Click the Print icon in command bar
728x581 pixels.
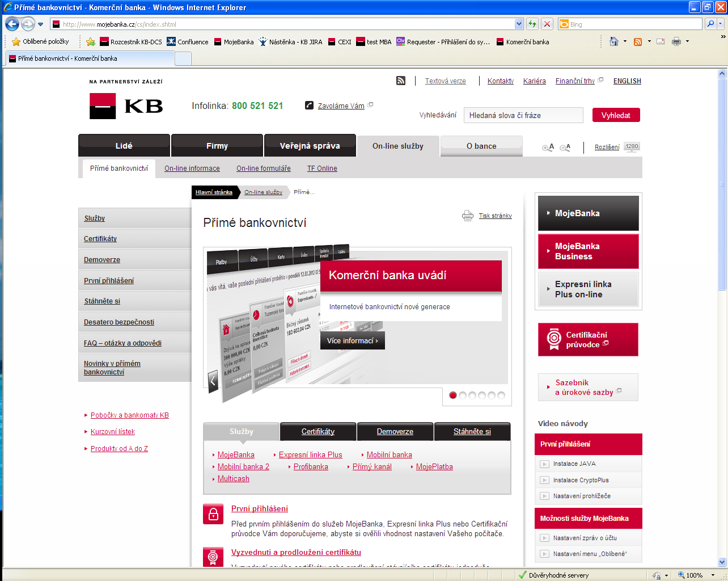coord(676,41)
